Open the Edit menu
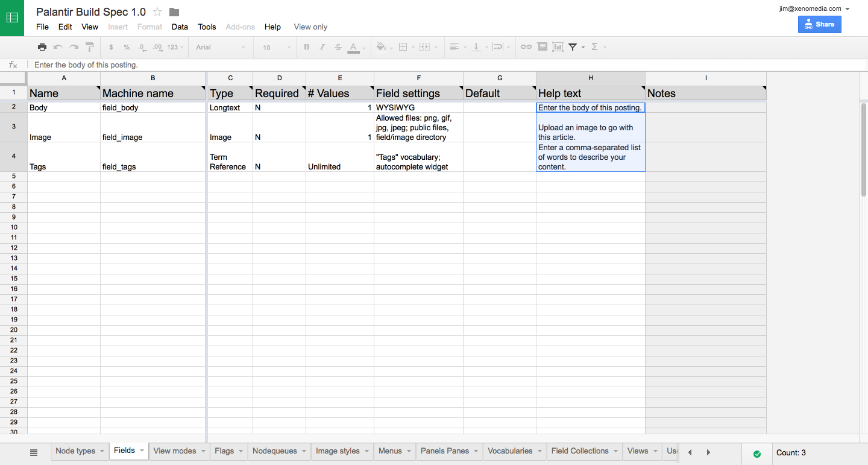 pos(65,27)
